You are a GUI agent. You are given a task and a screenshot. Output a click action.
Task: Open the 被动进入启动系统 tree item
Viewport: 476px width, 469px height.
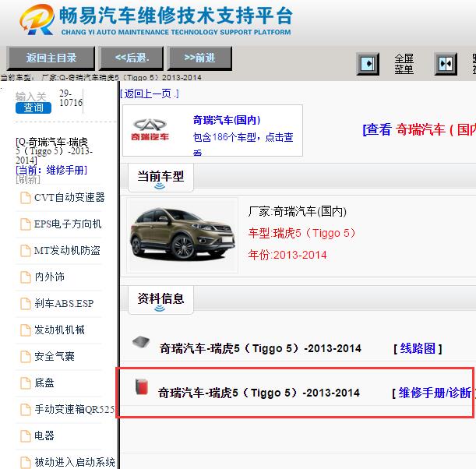(74, 462)
